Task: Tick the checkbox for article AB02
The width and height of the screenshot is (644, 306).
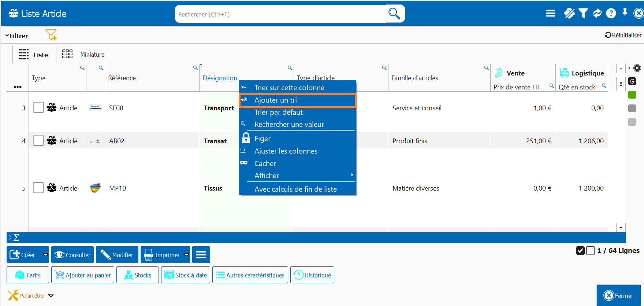Action: pyautogui.click(x=38, y=141)
